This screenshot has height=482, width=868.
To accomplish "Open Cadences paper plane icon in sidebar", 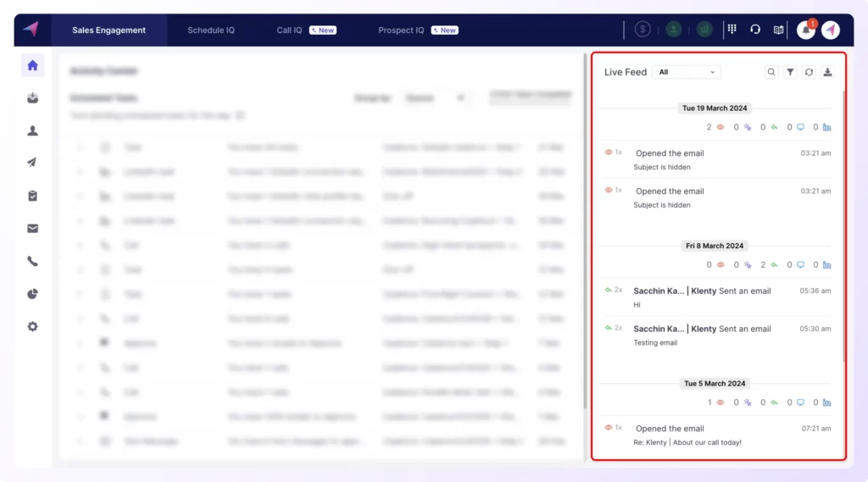I will [x=33, y=163].
